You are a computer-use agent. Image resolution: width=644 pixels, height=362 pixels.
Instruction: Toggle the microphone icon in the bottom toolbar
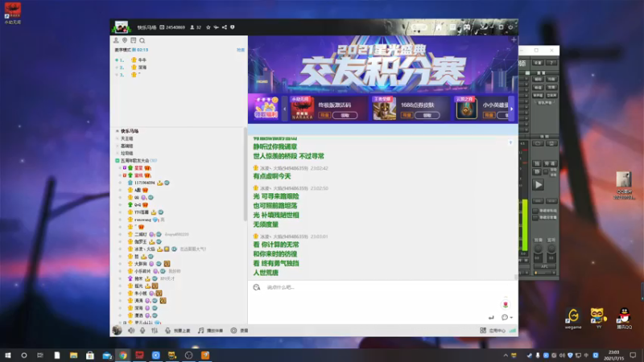point(142,331)
